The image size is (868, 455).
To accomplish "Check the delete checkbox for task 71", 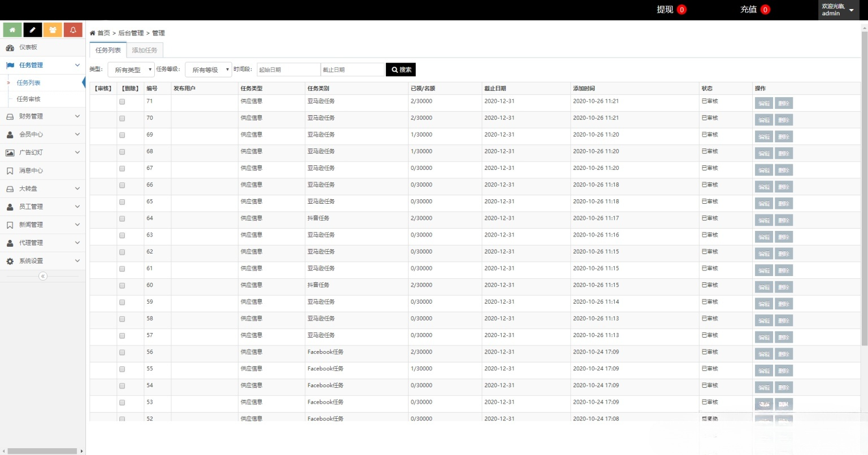I will pos(122,102).
